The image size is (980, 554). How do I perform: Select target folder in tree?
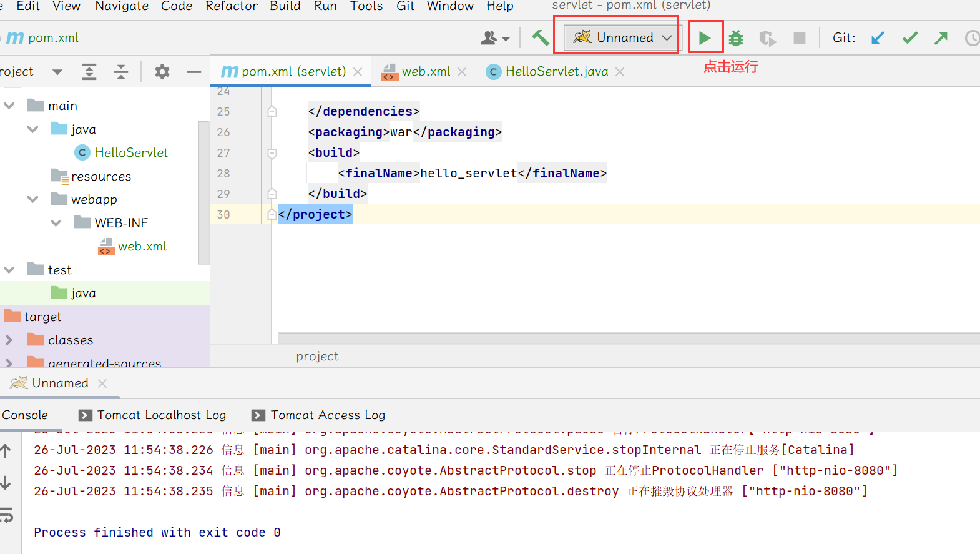pyautogui.click(x=34, y=317)
